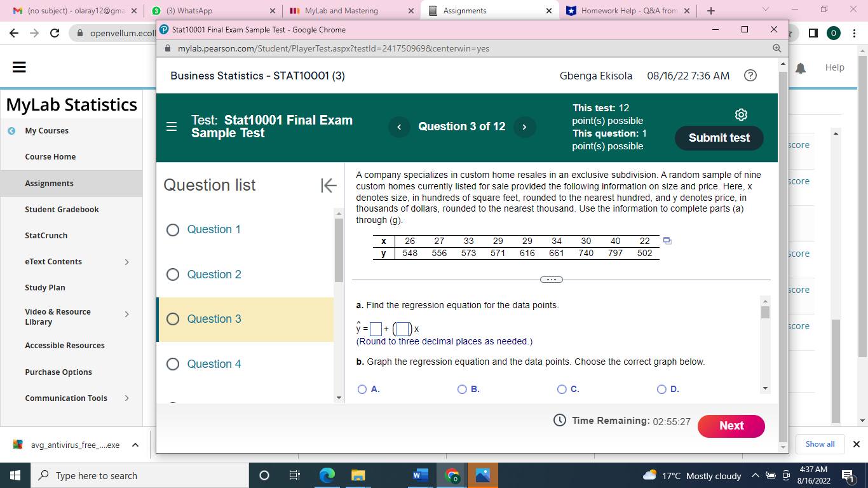Click the answer area scroll down arrow
The height and width of the screenshot is (488, 868).
tap(765, 388)
